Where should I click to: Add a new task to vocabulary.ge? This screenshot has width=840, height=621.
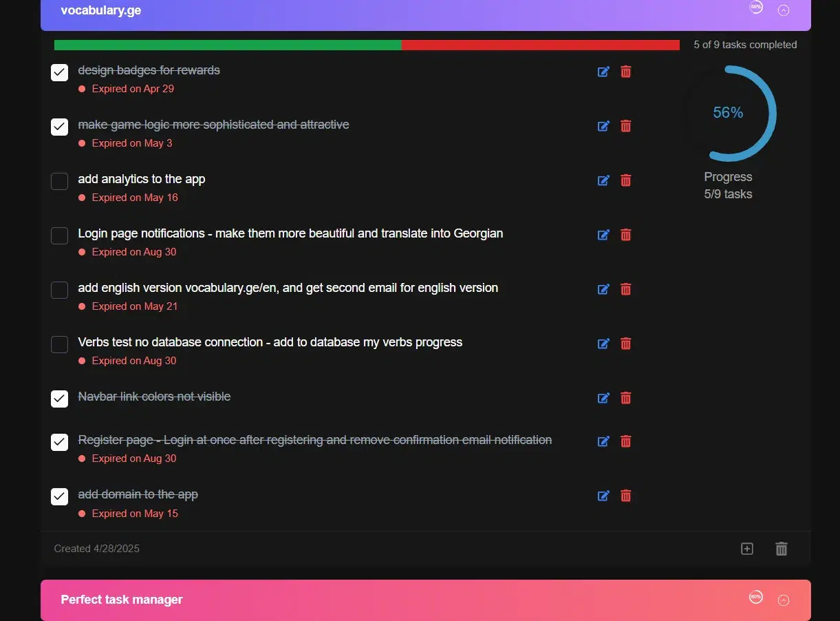coord(747,549)
